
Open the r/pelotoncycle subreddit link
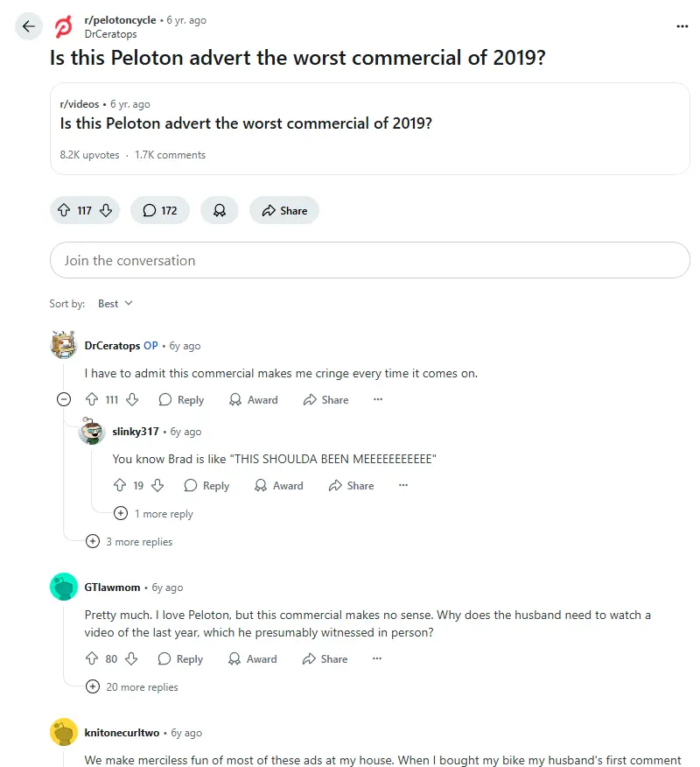pos(121,20)
